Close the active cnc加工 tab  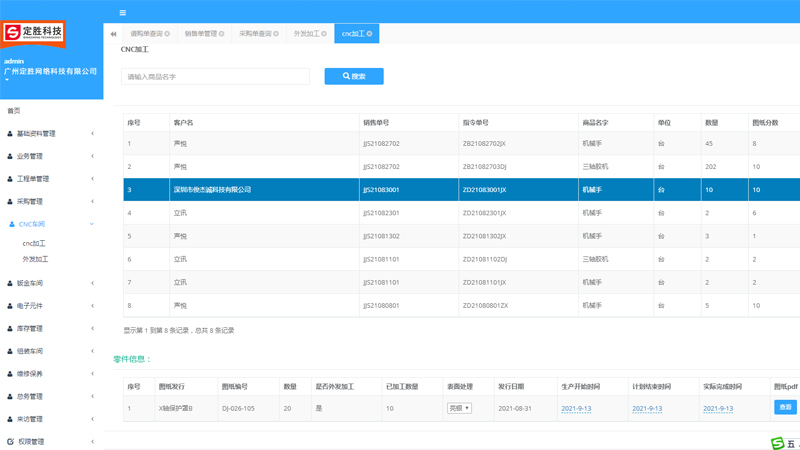[370, 34]
